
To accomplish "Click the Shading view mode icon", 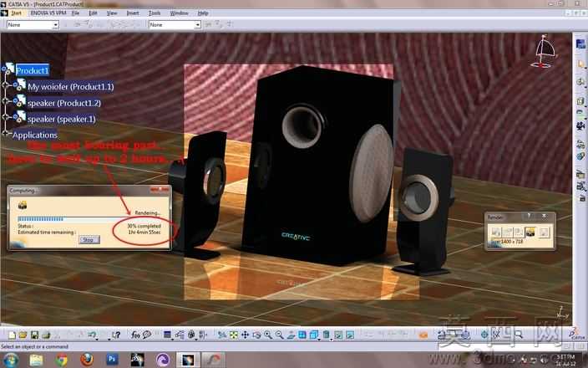I will pos(326,335).
